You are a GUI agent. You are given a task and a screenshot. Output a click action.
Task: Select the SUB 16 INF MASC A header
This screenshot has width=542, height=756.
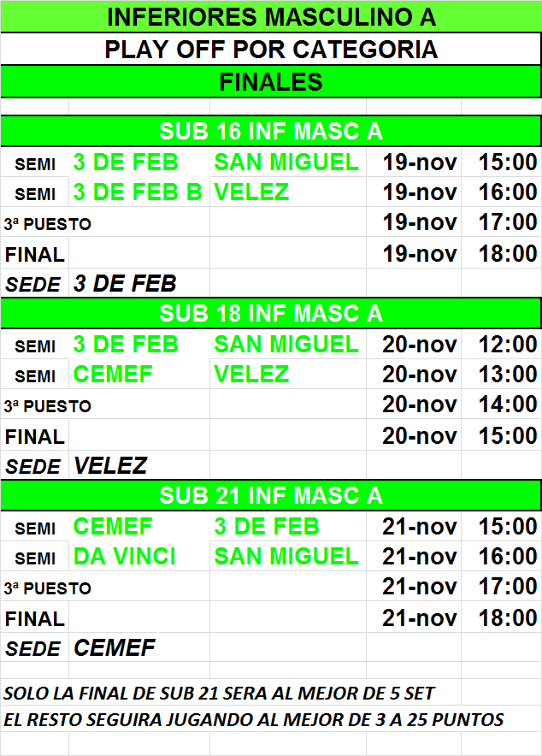(271, 131)
